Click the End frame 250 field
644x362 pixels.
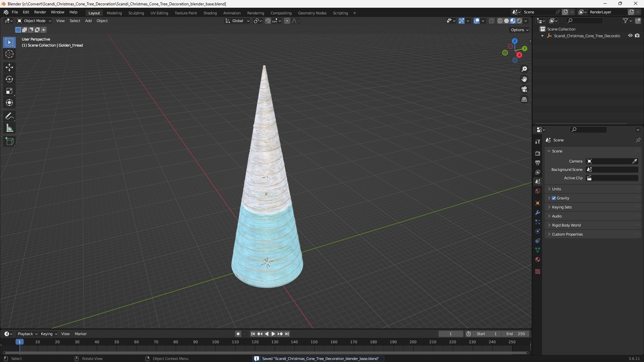click(x=516, y=334)
